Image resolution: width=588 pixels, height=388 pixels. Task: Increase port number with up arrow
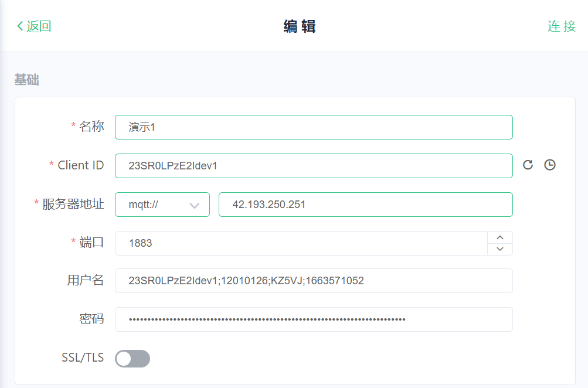coord(500,237)
